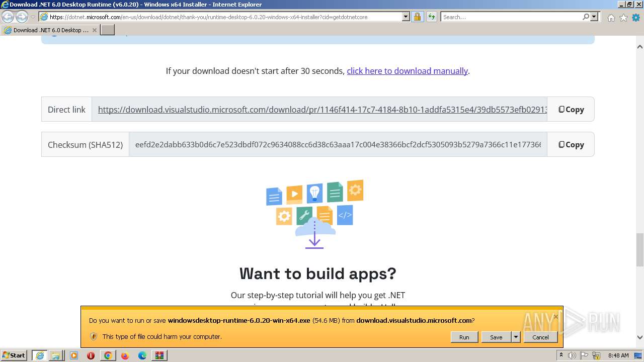Close the download notification bar

[x=556, y=317]
